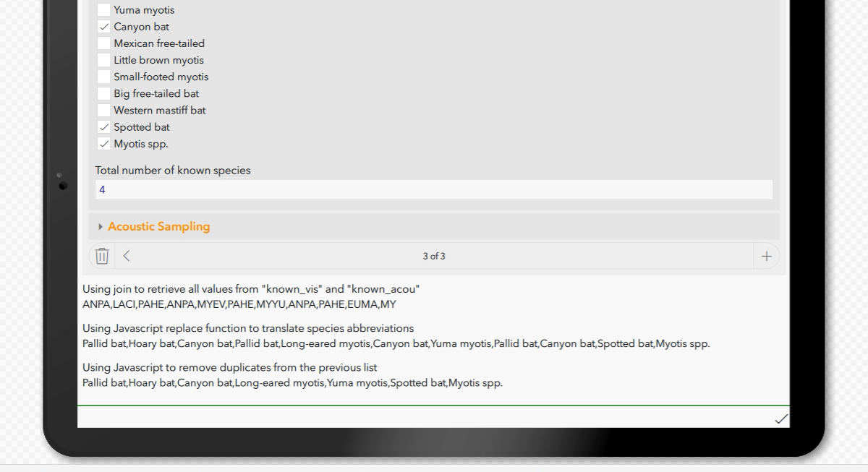Check the Small-footed myotis checkbox
868x472 pixels.
103,77
